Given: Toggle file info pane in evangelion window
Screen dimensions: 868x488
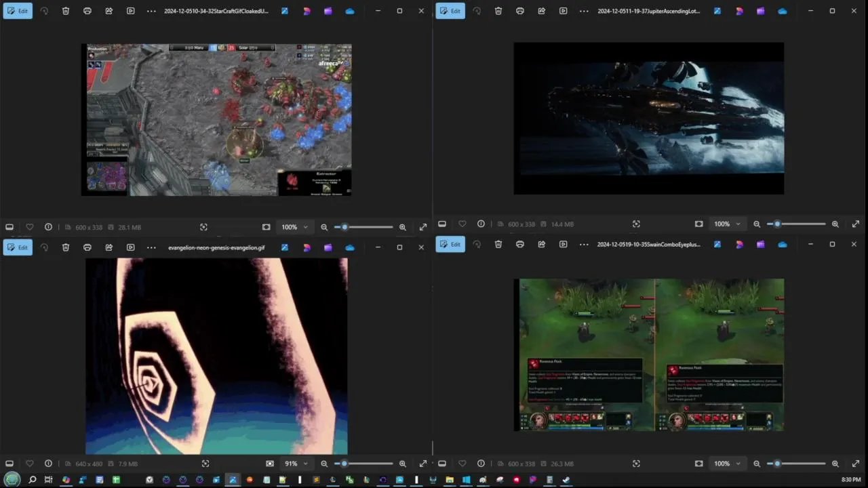Looking at the screenshot, I should point(48,464).
